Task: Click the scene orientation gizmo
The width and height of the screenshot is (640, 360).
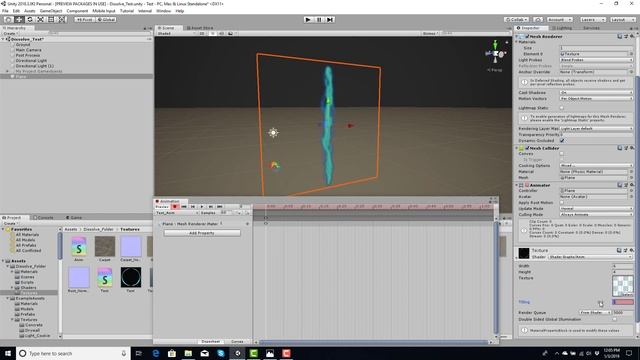Action: pos(496,53)
